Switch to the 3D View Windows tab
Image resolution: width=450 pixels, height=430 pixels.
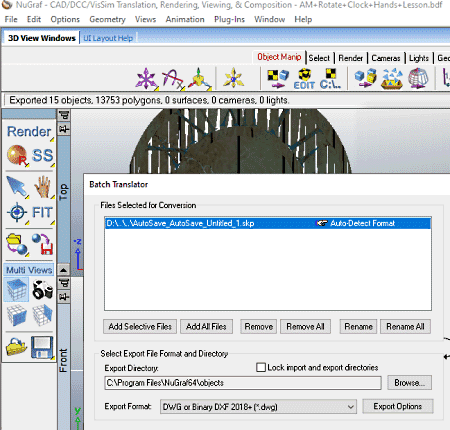[42, 38]
